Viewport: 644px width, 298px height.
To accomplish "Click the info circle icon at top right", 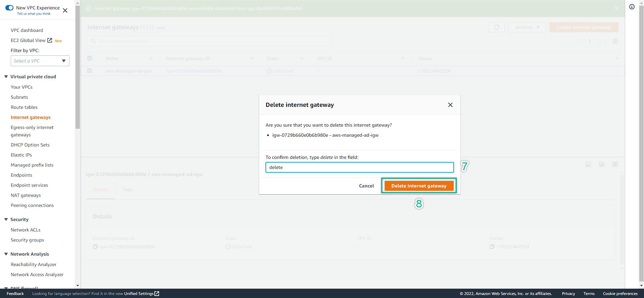I will click(632, 7).
